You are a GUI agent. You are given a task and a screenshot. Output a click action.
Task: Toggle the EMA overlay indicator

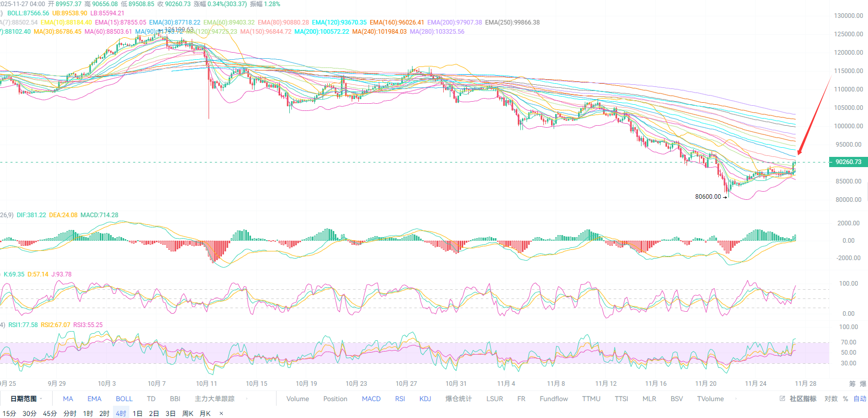[x=95, y=399]
